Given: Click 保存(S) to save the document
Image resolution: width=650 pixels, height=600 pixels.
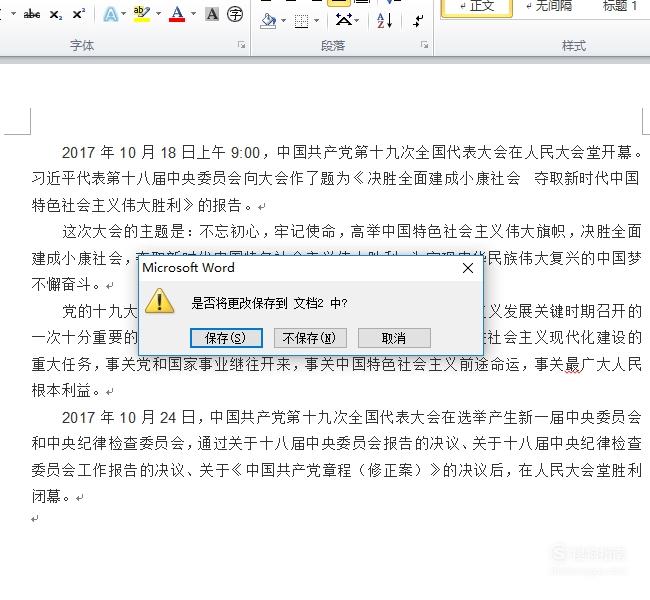Looking at the screenshot, I should point(226,338).
